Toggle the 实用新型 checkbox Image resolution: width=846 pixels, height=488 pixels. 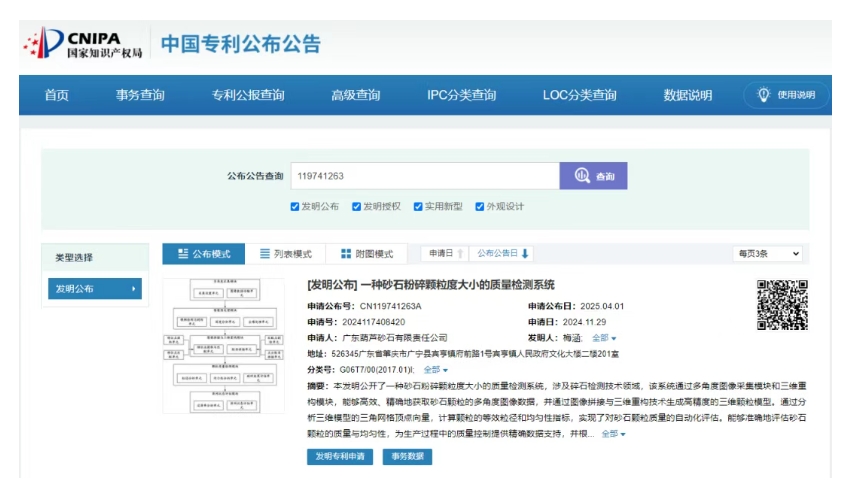[x=418, y=207]
